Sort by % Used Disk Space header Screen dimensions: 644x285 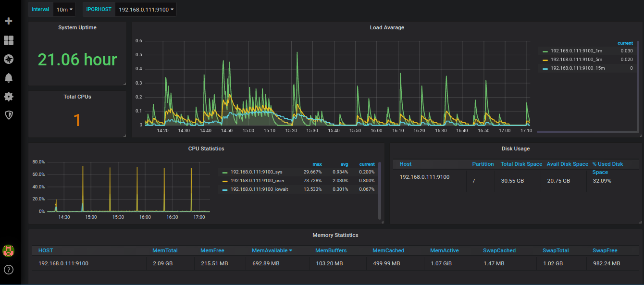click(x=608, y=168)
